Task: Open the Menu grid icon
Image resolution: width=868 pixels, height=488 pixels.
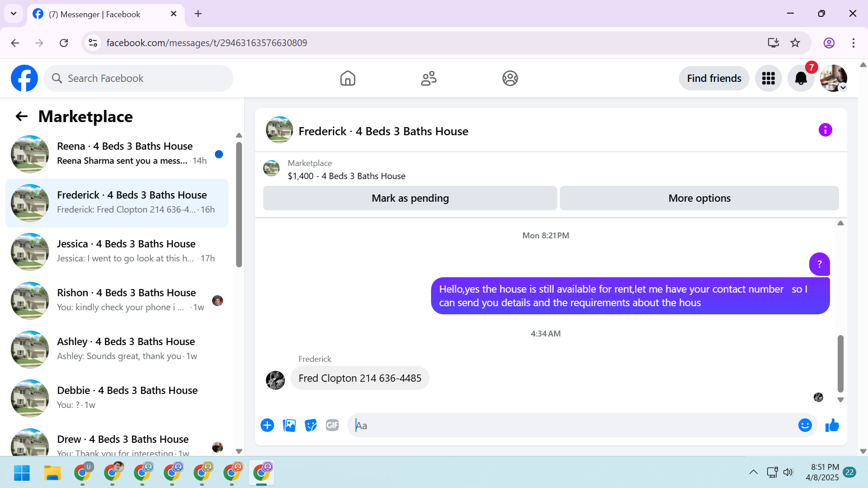Action: (x=768, y=78)
